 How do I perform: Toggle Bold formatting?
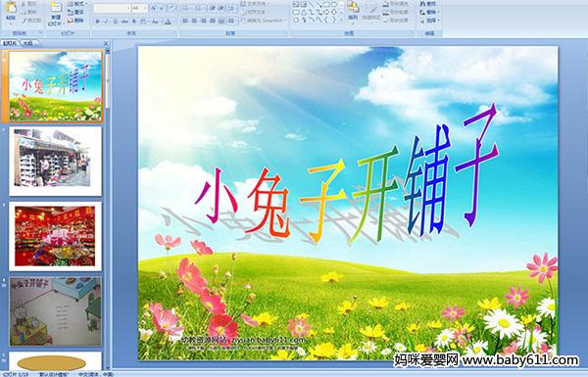[97, 22]
